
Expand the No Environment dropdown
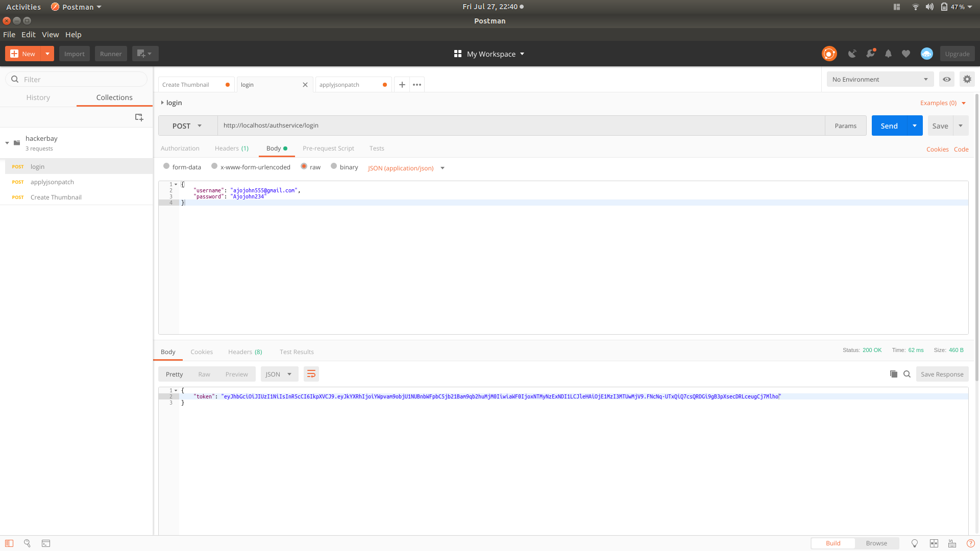click(880, 79)
